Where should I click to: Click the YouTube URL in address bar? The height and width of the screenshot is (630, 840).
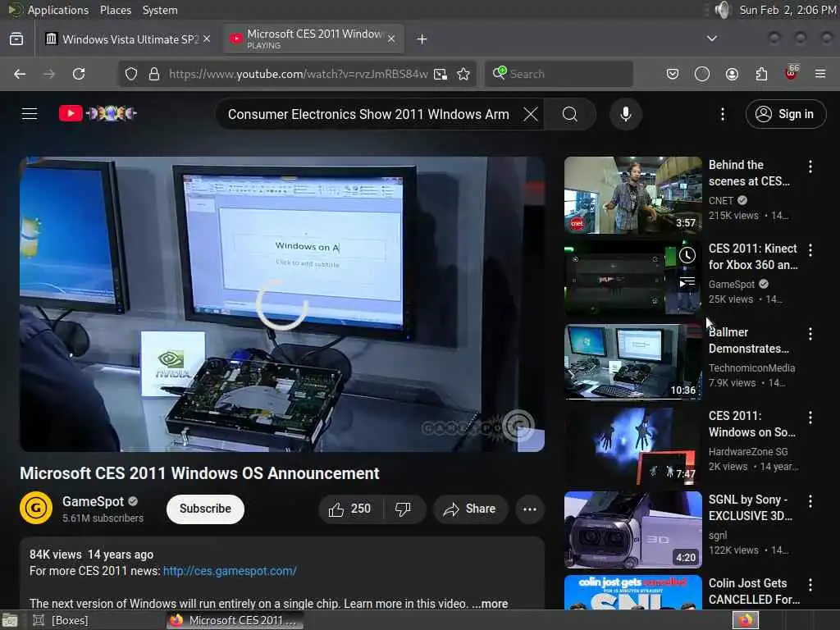299,74
